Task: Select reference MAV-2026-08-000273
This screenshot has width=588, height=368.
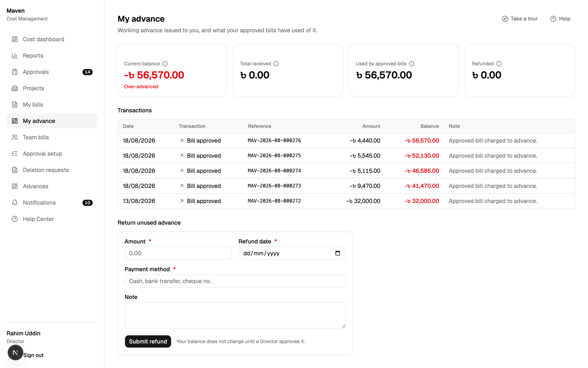Action: [274, 186]
